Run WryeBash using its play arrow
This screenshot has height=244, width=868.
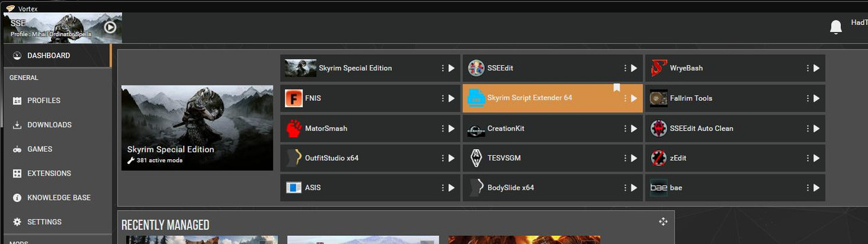816,68
